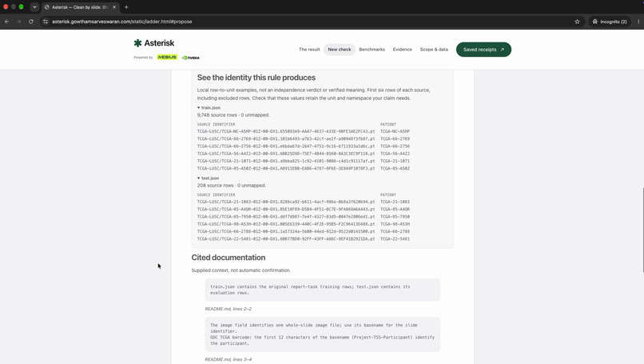644x364 pixels.
Task: Click patient value TCGA-22-5481
Action: tap(395, 238)
